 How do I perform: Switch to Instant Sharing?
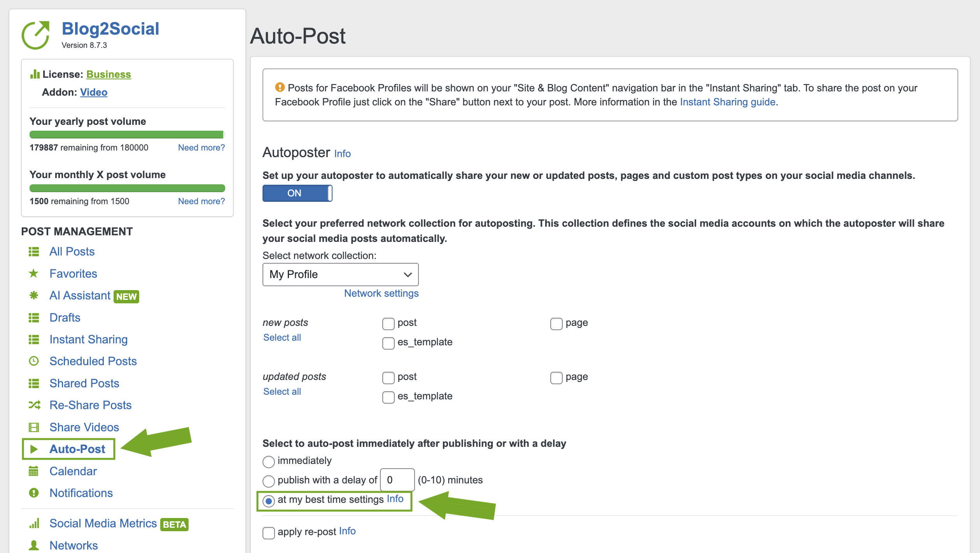(x=88, y=339)
